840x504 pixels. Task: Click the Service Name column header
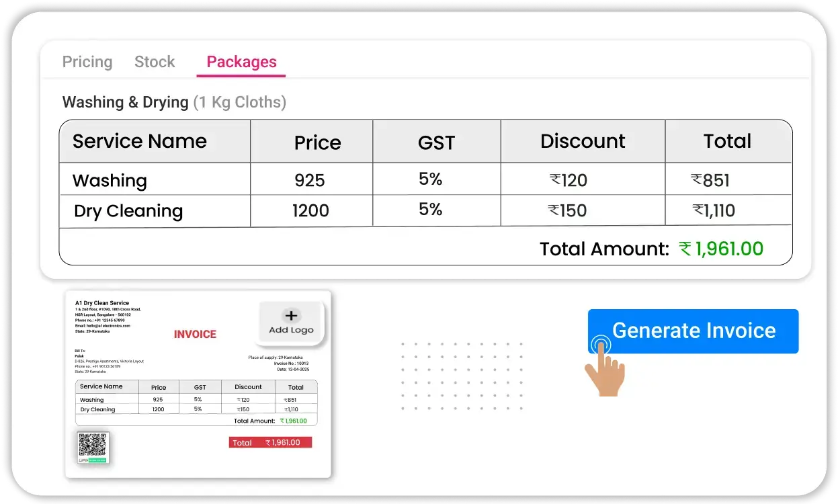tap(139, 141)
